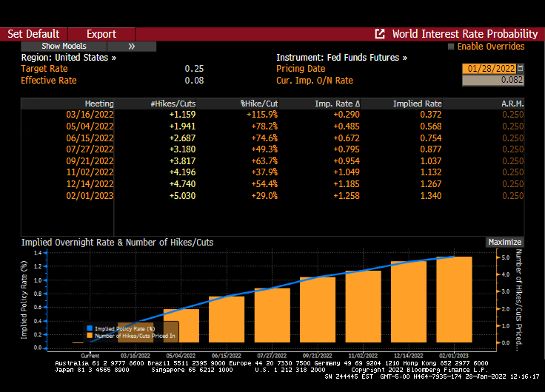Maximize the implied rate chart
The width and height of the screenshot is (545, 392).
point(505,242)
